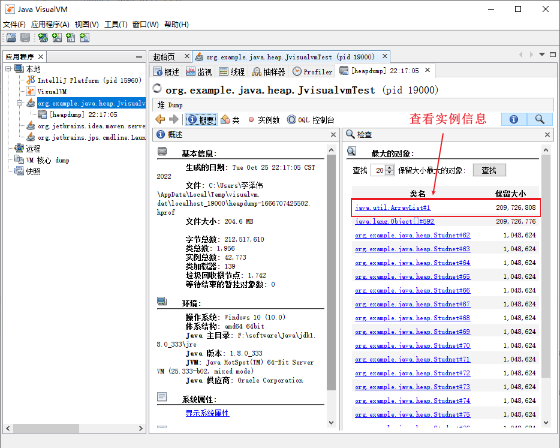Close the JvisualvmTest (pid 19000) document tab
This screenshot has height=448, width=560.
pyautogui.click(x=385, y=56)
